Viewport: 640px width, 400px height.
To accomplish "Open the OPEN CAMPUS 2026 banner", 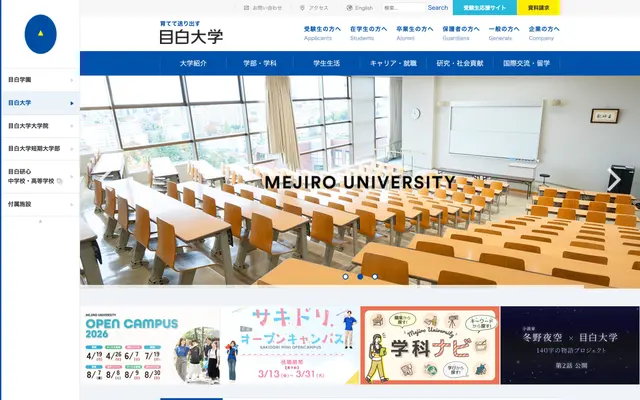I will 151,345.
